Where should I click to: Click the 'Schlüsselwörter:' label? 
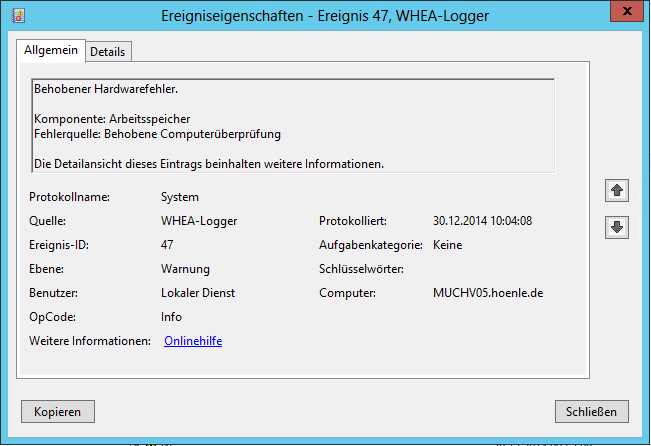point(361,269)
